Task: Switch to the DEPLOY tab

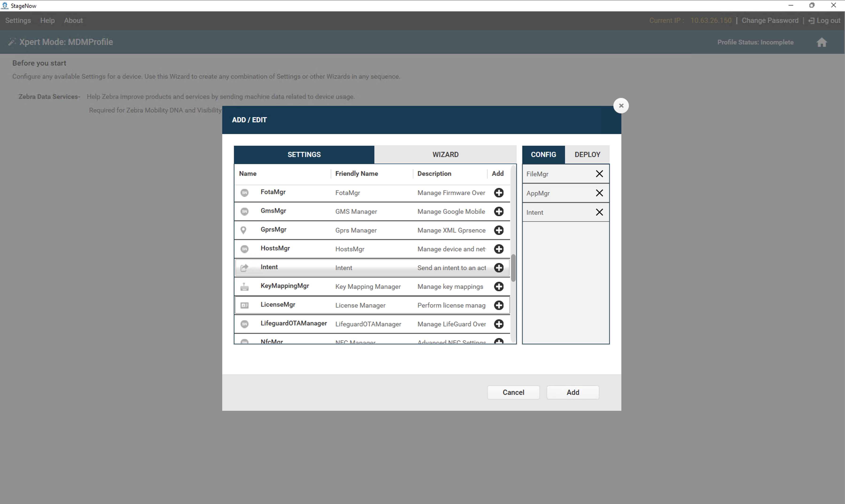Action: click(x=587, y=155)
